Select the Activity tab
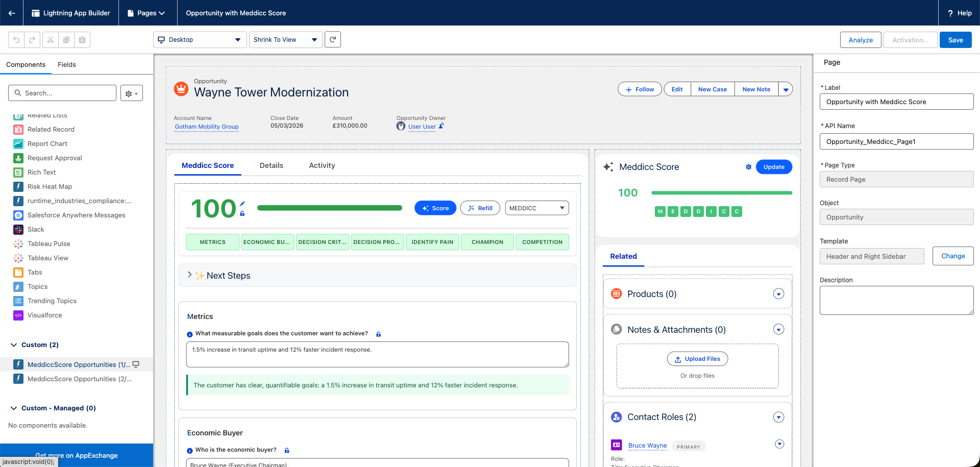This screenshot has height=467, width=980. pos(322,165)
